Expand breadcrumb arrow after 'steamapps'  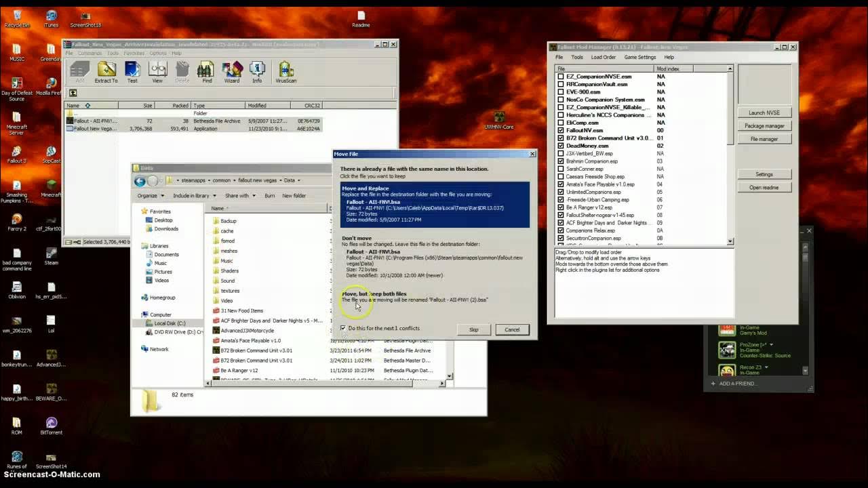coord(209,181)
